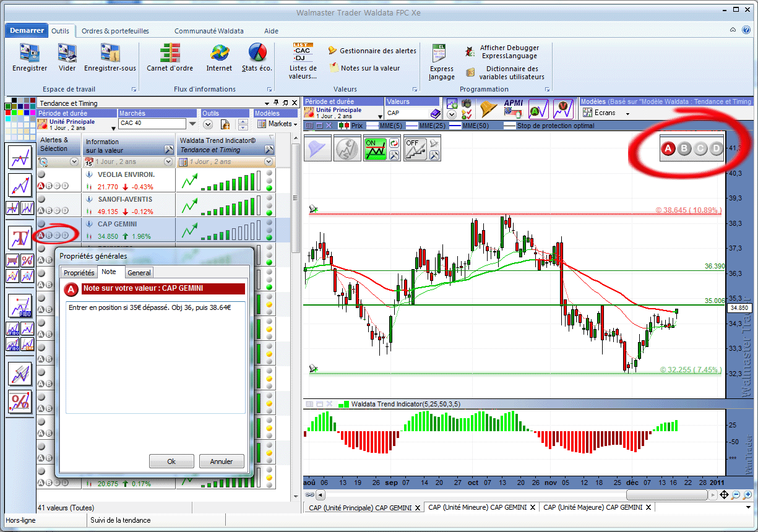Expand the Outils round arrow menu
This screenshot has height=532, width=758.
208,124
